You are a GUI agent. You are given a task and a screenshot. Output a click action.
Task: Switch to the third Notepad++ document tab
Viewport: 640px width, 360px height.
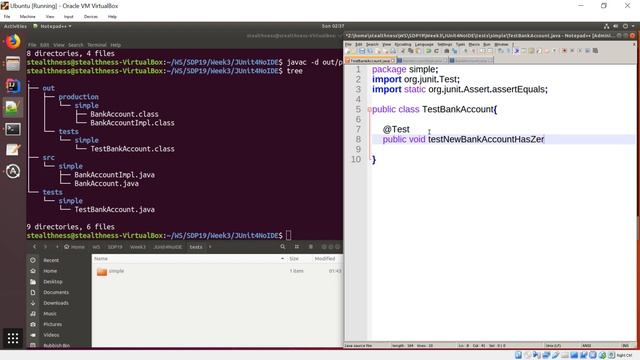click(x=471, y=60)
